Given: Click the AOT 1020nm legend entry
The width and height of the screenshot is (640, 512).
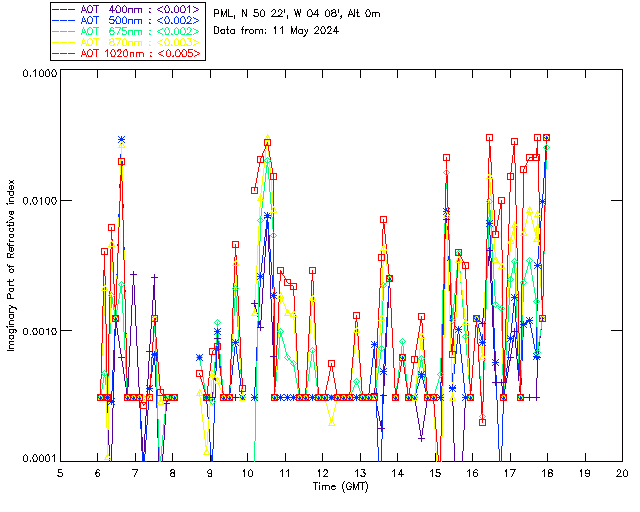Looking at the screenshot, I should click(x=127, y=53).
